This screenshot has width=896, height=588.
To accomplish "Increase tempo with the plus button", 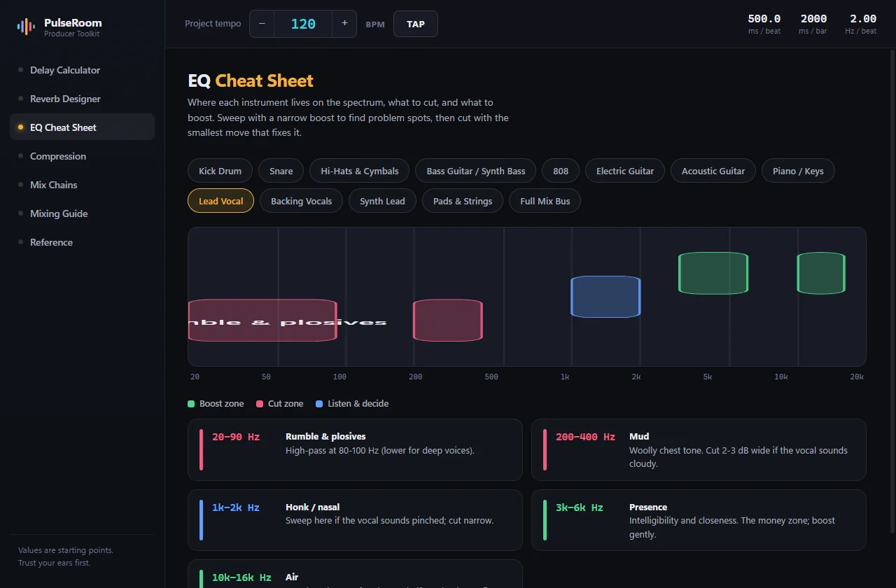I will (x=344, y=24).
